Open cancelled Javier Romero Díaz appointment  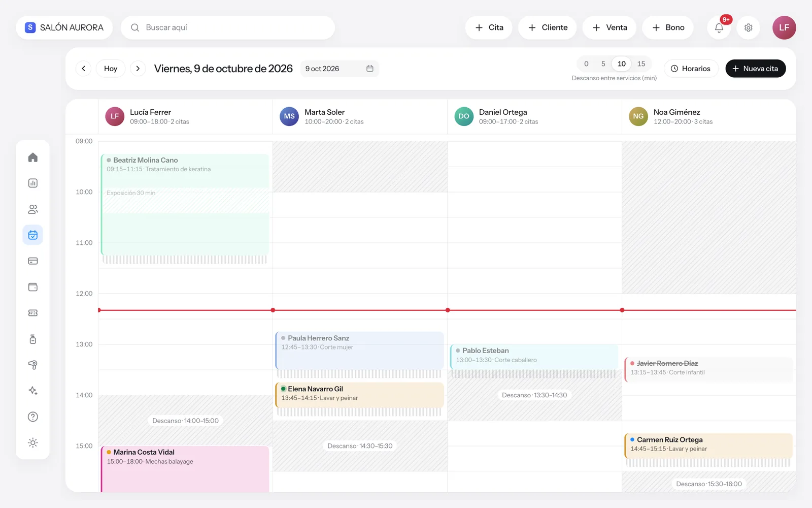709,369
